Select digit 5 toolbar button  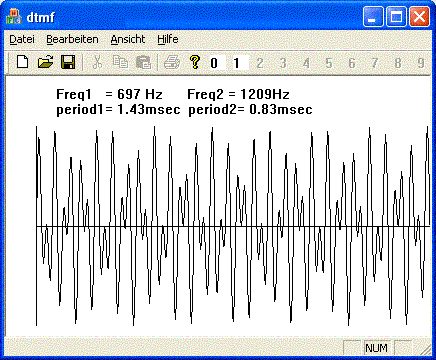point(329,63)
